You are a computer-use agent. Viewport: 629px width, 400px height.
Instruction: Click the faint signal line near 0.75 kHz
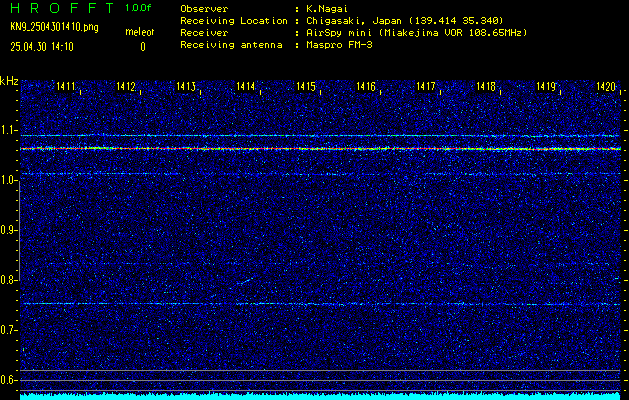click(321, 304)
